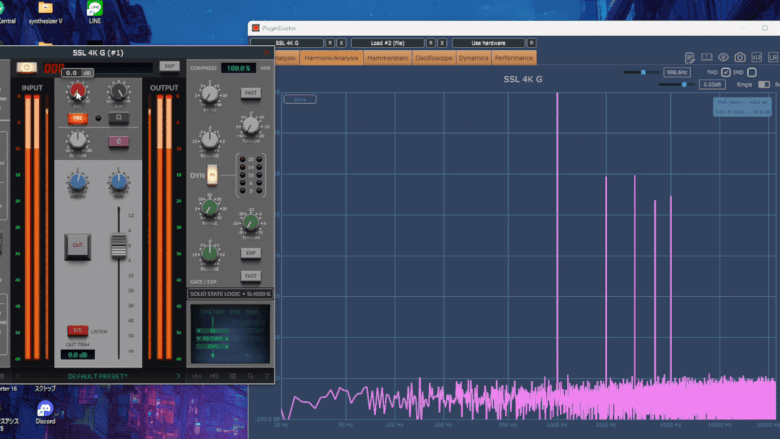Toggle the plugin power button

click(x=26, y=67)
